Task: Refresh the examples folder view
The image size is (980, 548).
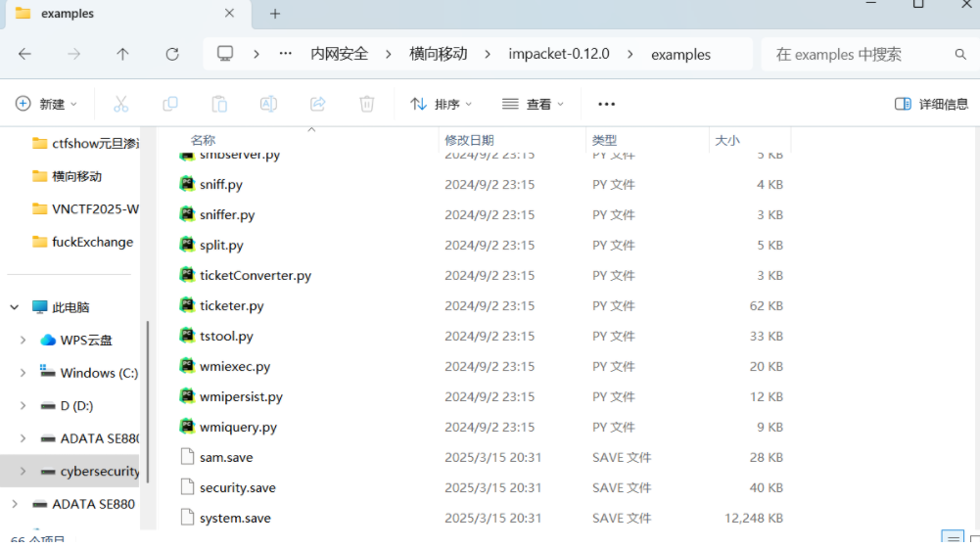Action: tap(172, 55)
